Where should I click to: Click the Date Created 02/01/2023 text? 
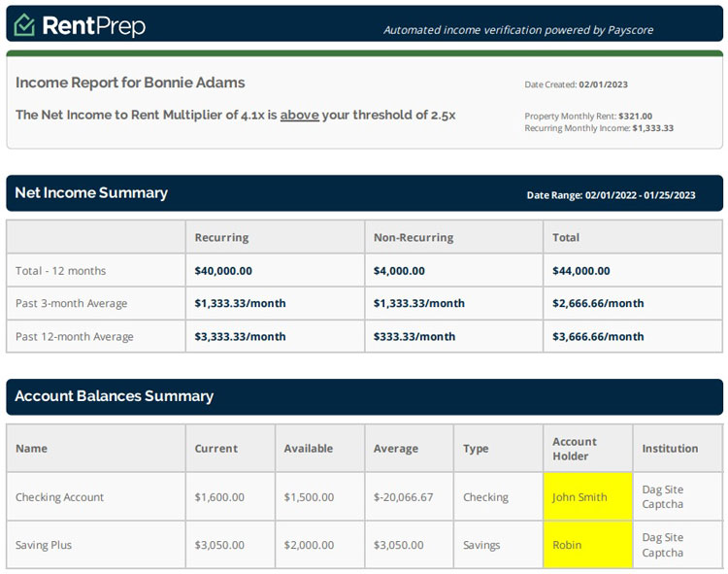[577, 84]
